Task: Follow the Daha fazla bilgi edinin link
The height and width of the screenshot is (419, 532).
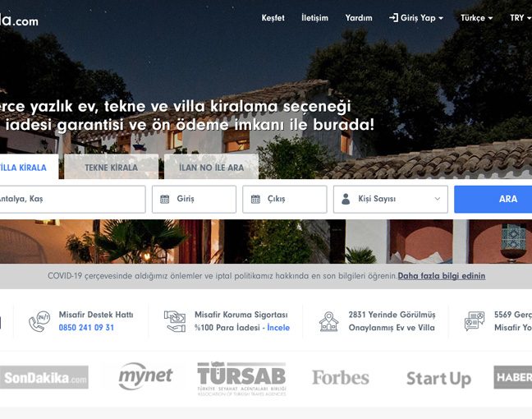Action: 442,276
